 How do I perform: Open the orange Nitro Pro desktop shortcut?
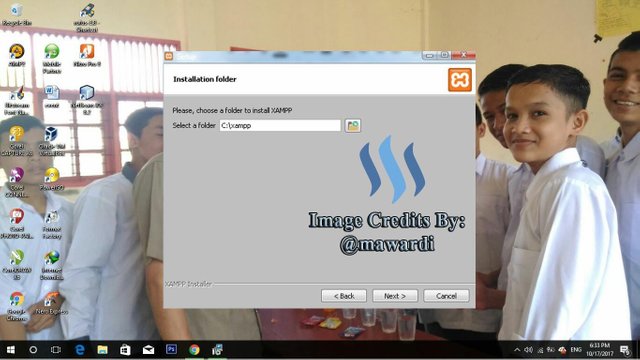(87, 55)
